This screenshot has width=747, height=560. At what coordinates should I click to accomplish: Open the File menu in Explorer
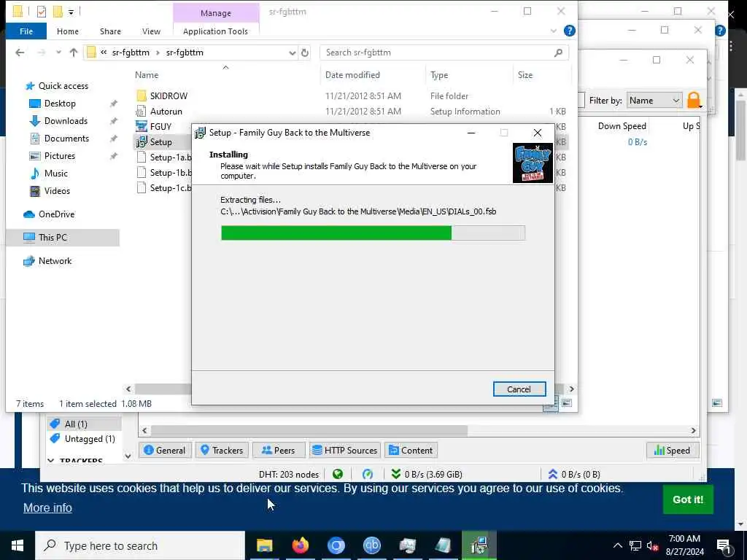point(26,31)
